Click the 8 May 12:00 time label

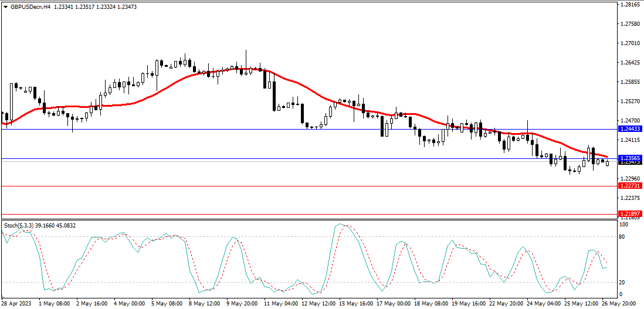point(204,304)
